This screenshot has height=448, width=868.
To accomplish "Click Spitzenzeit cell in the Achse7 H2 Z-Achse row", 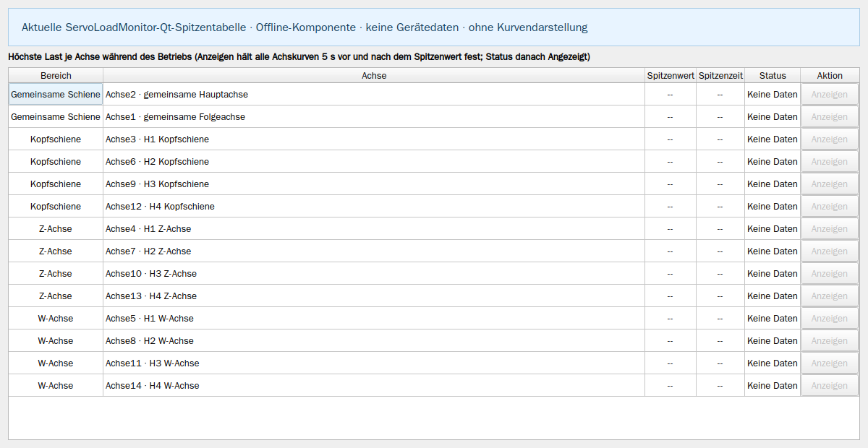I will (720, 251).
